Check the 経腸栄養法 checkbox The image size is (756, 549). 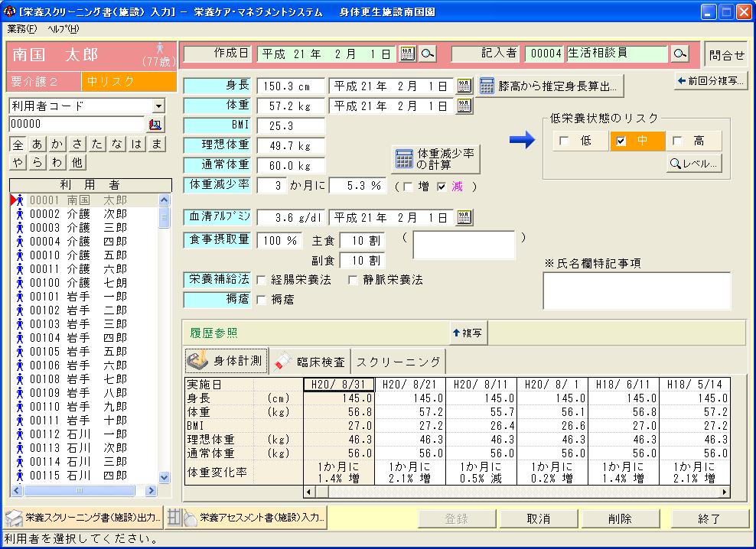(262, 281)
